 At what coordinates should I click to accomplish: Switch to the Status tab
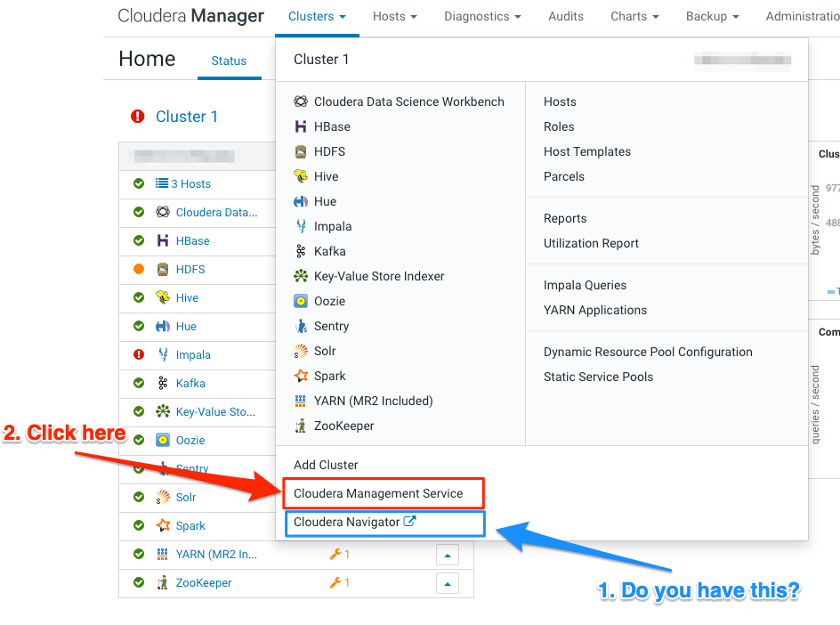(229, 61)
